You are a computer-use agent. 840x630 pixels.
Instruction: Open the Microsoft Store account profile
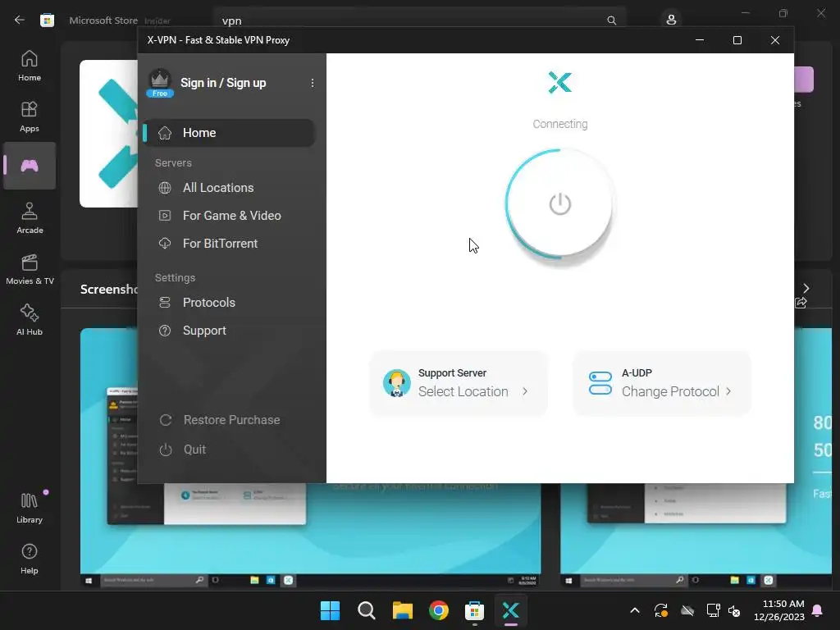pos(671,20)
